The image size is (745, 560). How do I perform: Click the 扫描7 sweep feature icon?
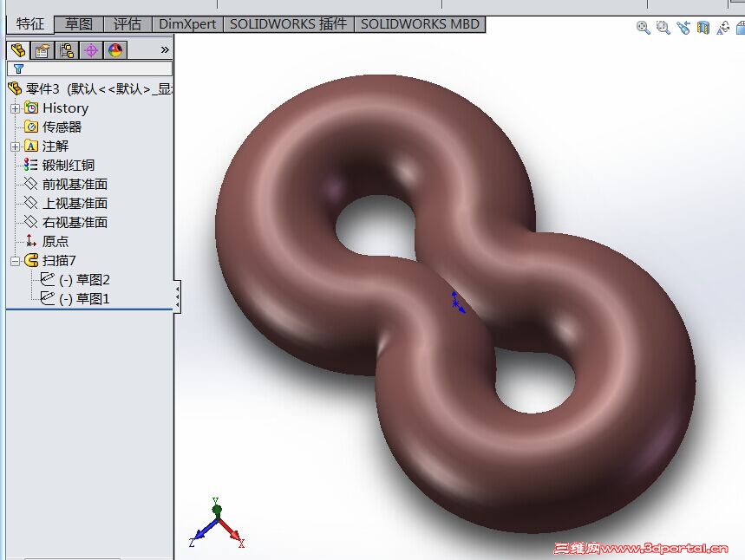(x=31, y=260)
